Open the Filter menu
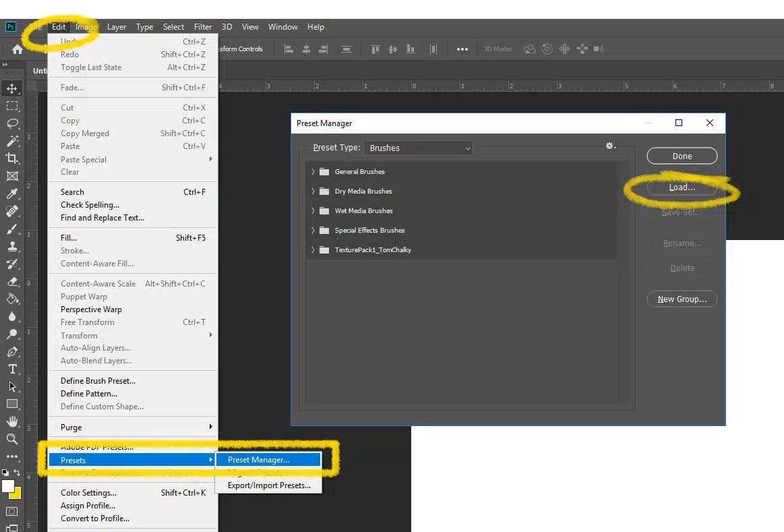The height and width of the screenshot is (532, 784). click(202, 27)
